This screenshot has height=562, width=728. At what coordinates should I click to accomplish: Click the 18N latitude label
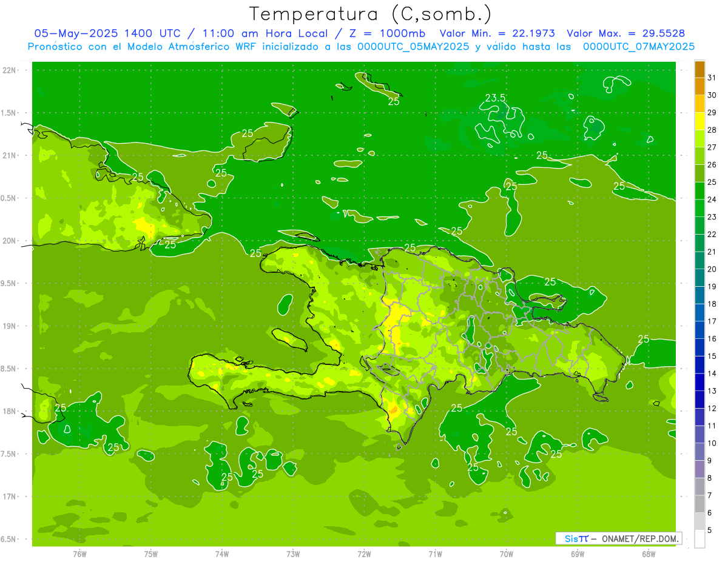point(10,411)
